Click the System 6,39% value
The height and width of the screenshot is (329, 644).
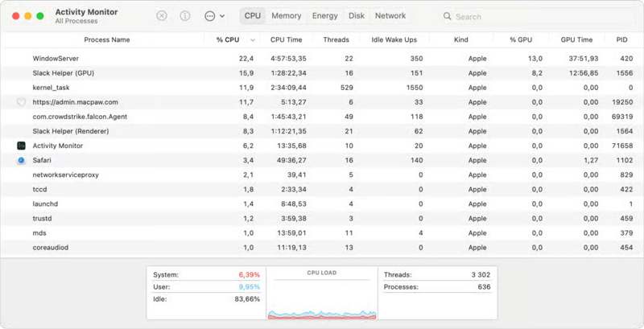(250, 275)
